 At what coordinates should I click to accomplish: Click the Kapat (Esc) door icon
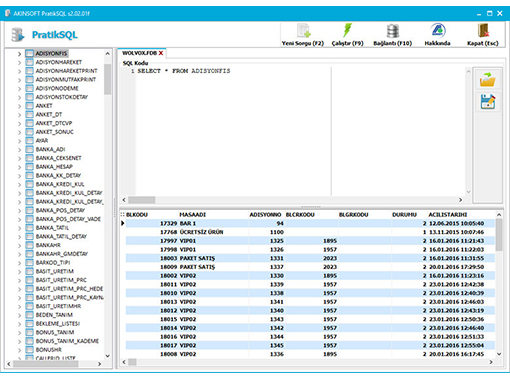point(483,30)
